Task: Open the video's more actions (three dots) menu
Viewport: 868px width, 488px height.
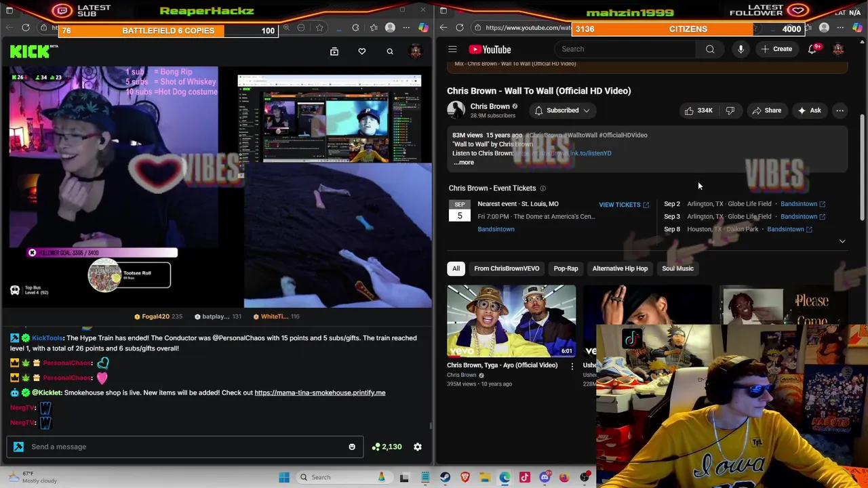Action: [840, 110]
